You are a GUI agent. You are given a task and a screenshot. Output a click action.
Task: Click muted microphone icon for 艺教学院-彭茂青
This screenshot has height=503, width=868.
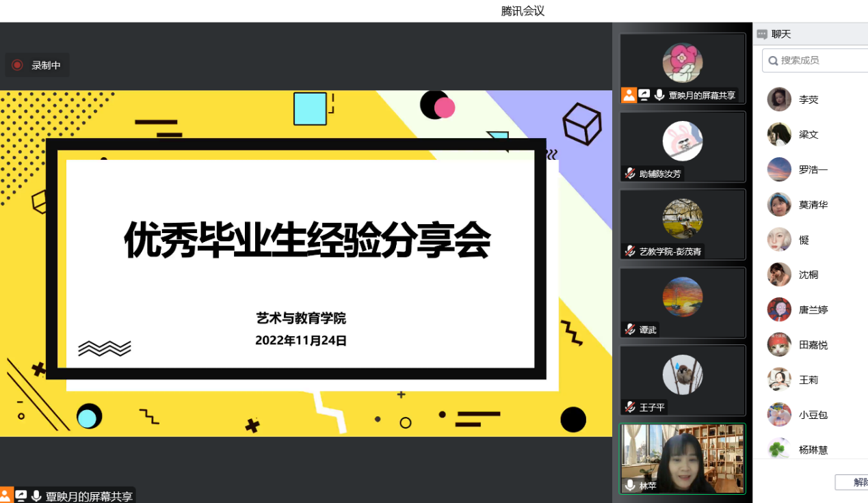point(630,251)
